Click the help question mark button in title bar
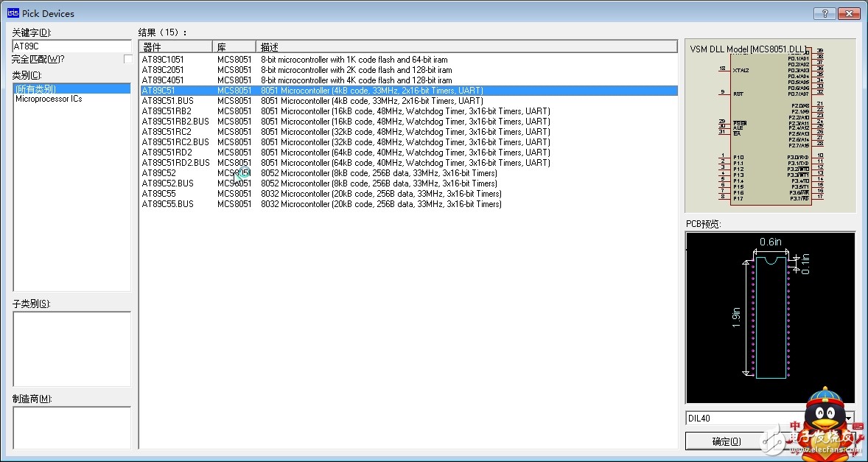 tap(825, 13)
